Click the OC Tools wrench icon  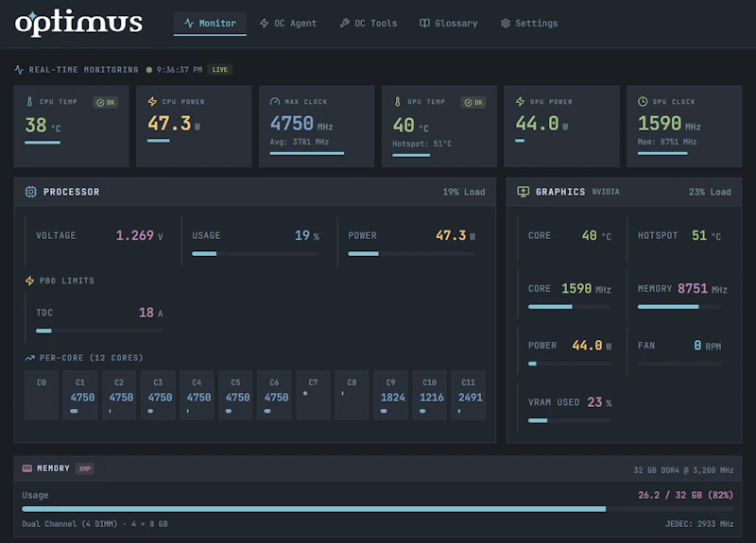tap(344, 23)
